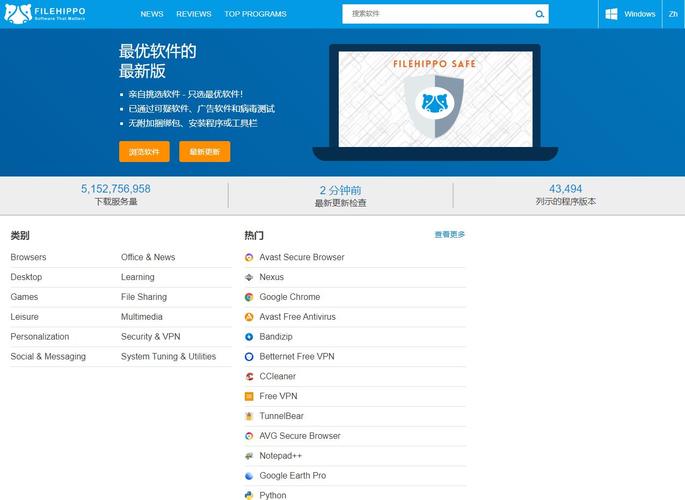Click the Betternet Free VPN text link
685x500 pixels.
tap(297, 356)
